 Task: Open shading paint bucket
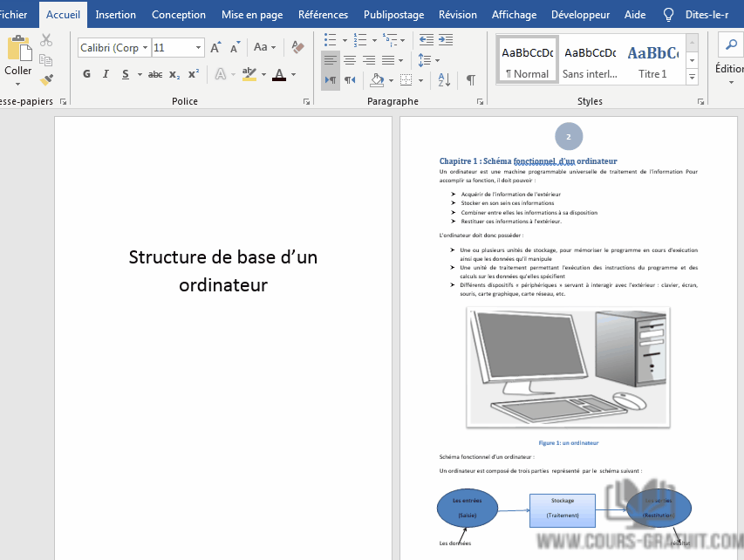[377, 79]
